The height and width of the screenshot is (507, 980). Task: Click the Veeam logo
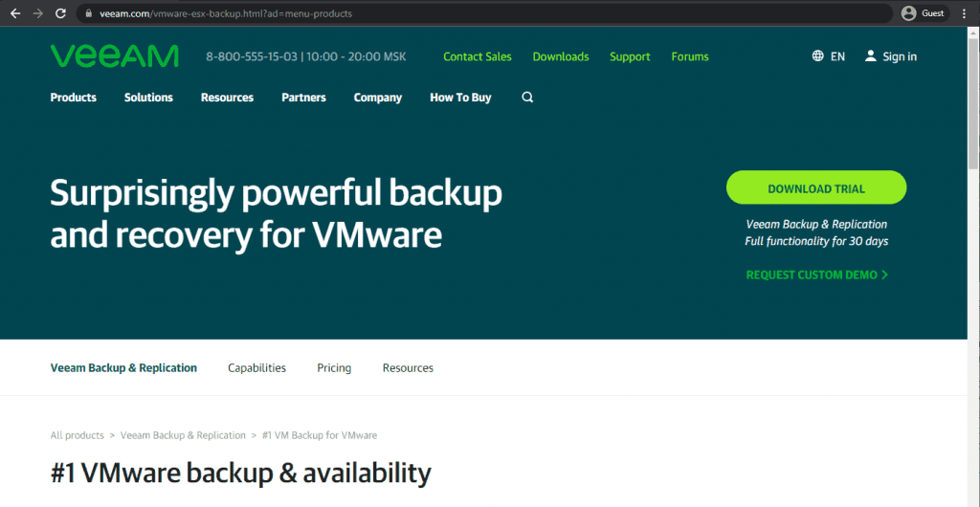click(x=114, y=56)
